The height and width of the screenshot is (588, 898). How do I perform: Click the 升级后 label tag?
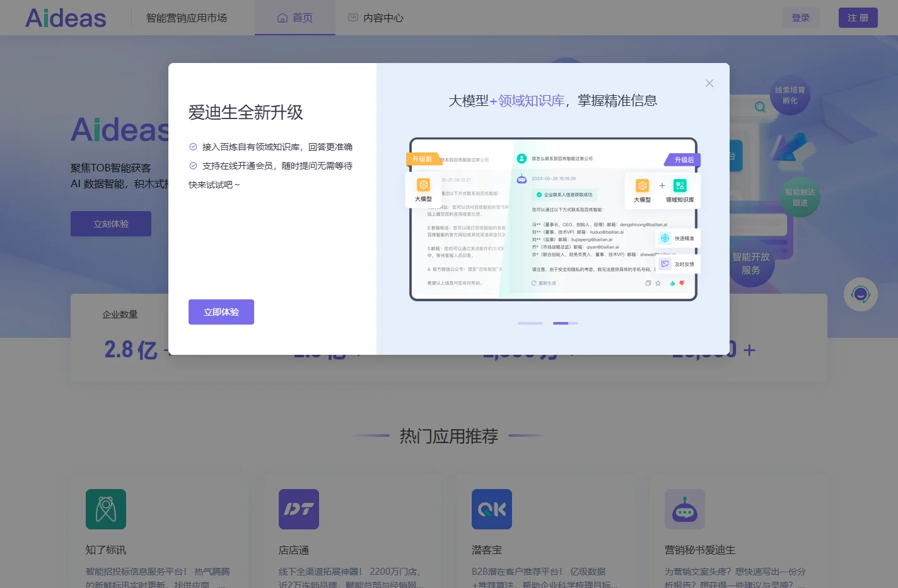click(683, 159)
